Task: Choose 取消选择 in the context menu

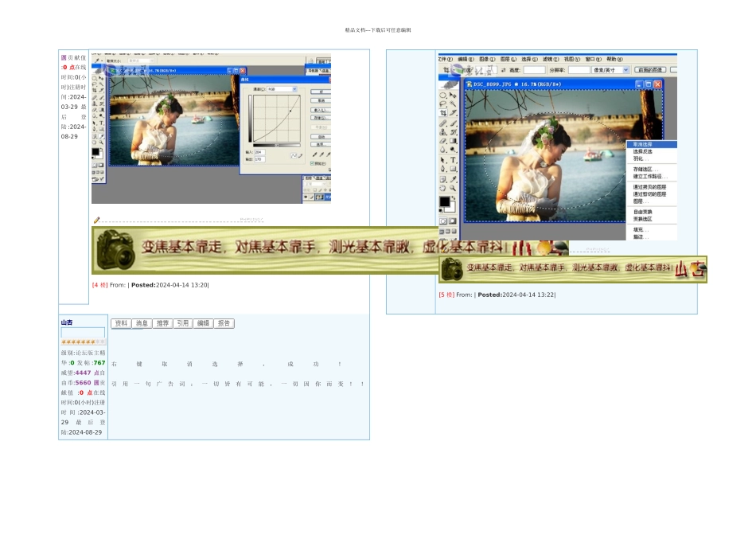Action: 652,144
